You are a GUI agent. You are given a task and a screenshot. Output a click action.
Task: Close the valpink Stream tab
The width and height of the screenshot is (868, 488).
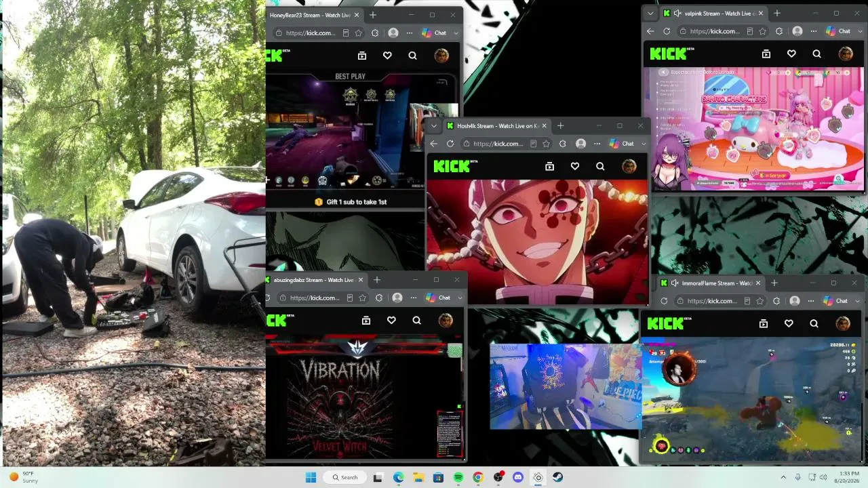pyautogui.click(x=761, y=14)
